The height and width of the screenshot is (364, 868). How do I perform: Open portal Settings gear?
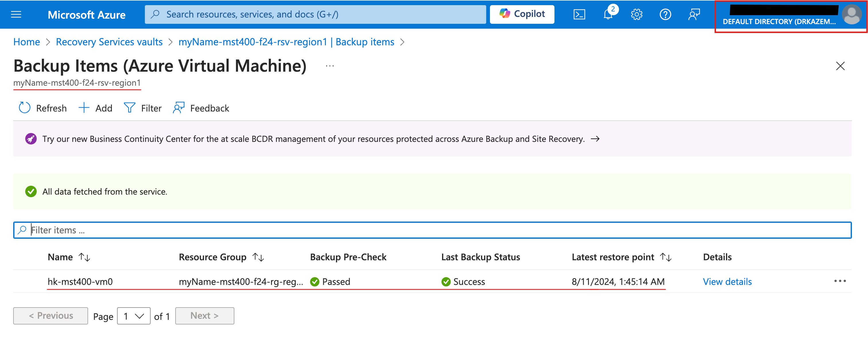pyautogui.click(x=637, y=15)
